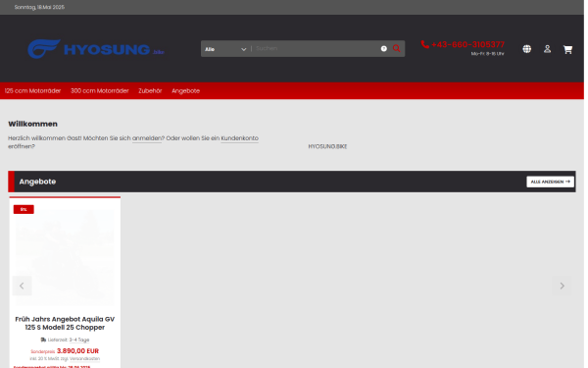
Task: Call number +43-660-3105377 link
Action: click(467, 44)
